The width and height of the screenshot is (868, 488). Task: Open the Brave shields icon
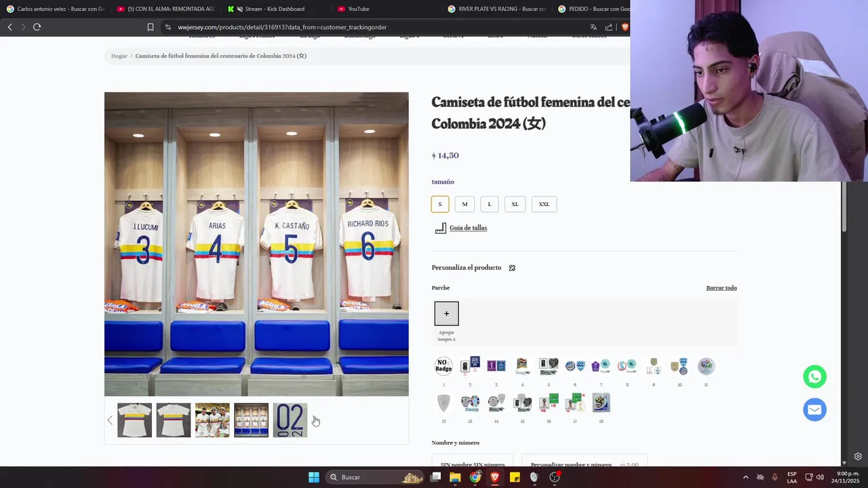pos(625,27)
